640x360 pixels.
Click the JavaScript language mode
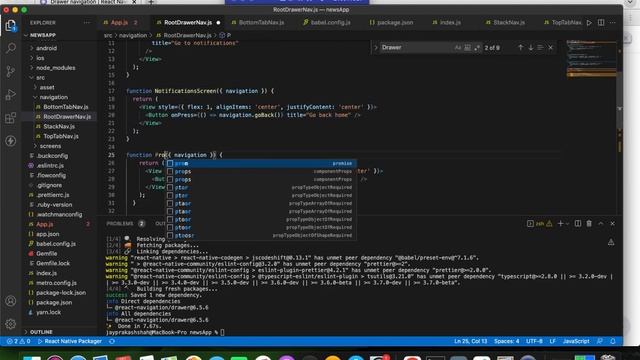(x=576, y=341)
